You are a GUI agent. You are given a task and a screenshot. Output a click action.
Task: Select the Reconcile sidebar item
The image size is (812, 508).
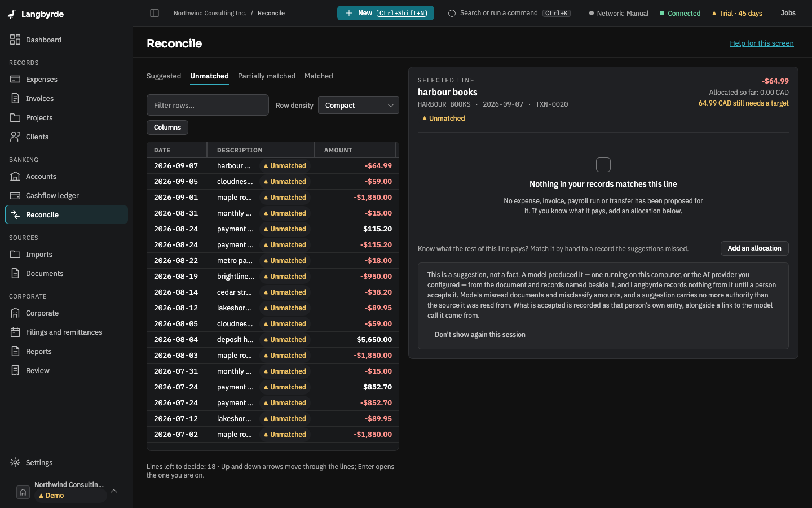67,215
